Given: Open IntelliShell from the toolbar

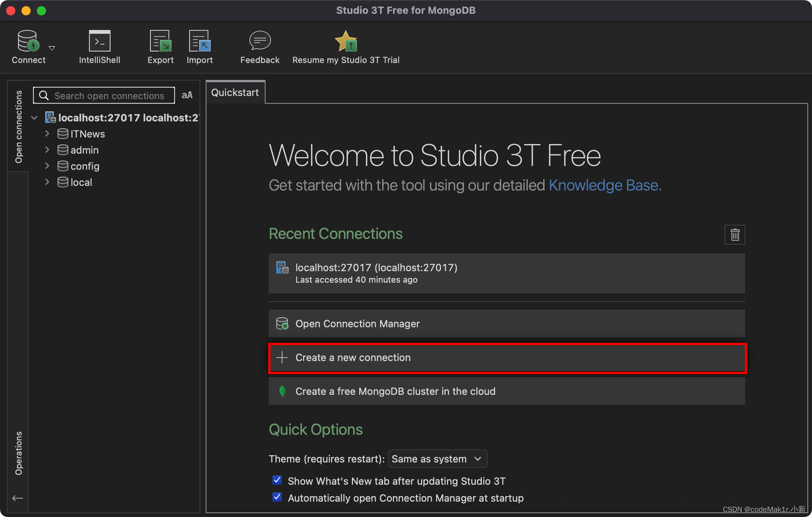Looking at the screenshot, I should tap(99, 41).
